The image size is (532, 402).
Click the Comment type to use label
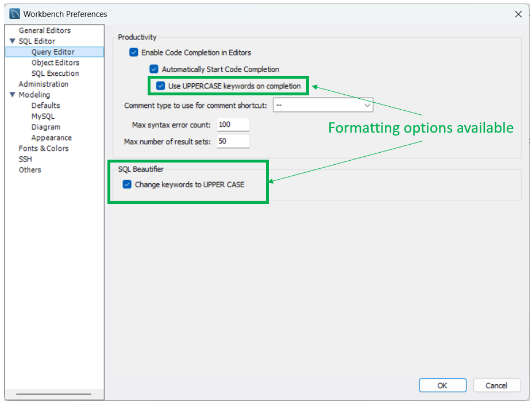point(196,106)
